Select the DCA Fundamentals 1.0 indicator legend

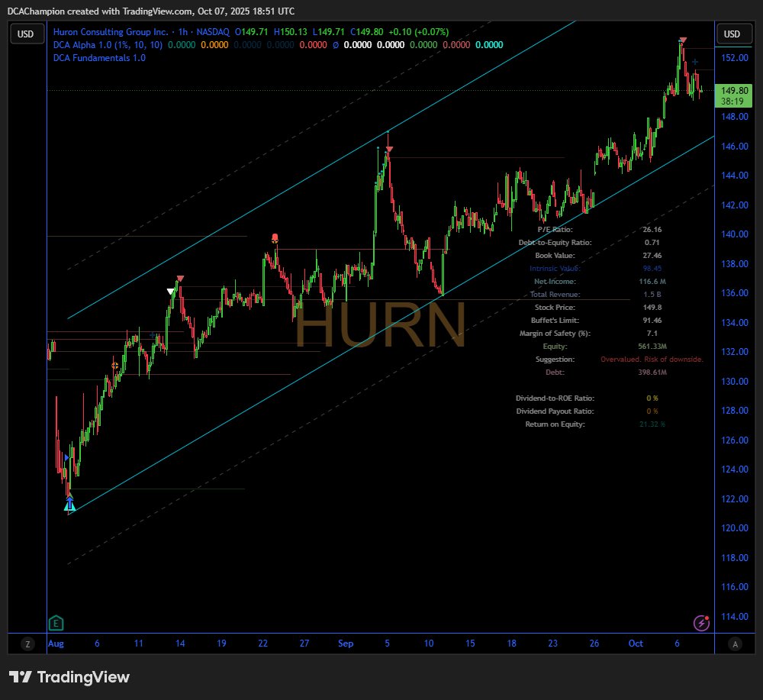click(x=99, y=58)
